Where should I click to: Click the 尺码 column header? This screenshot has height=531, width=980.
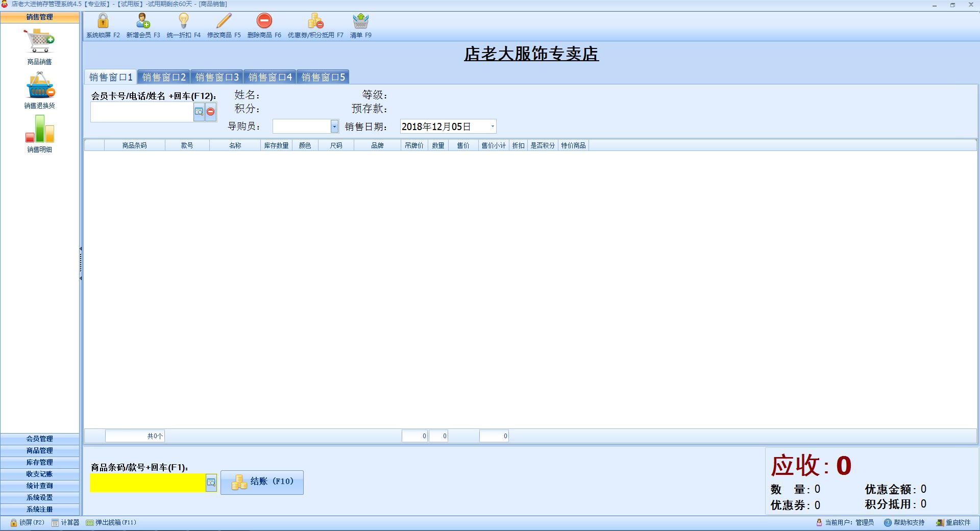(x=336, y=145)
